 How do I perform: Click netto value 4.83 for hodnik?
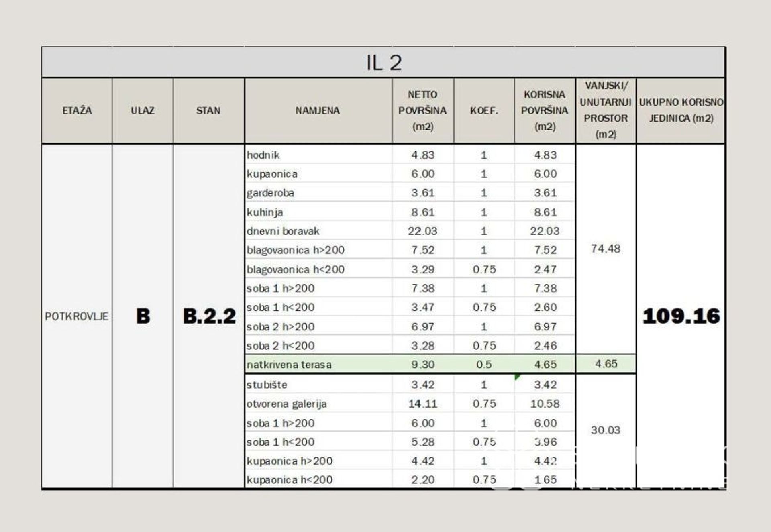pyautogui.click(x=422, y=155)
